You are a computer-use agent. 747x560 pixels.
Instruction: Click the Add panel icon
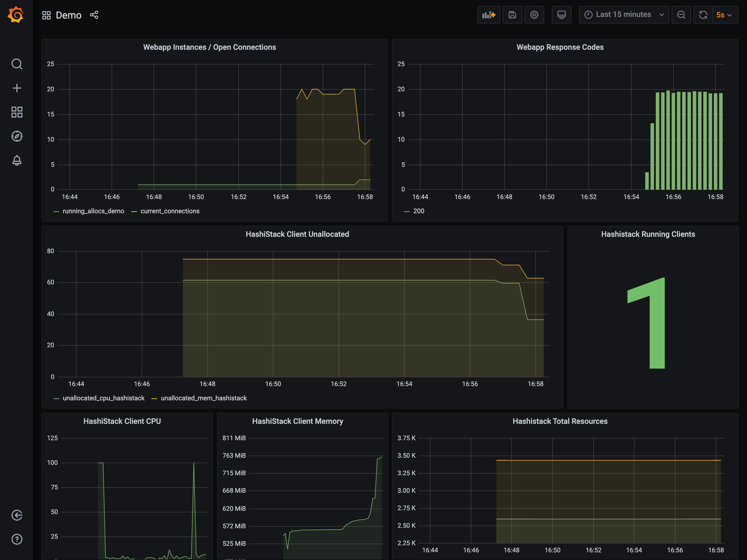(x=489, y=15)
